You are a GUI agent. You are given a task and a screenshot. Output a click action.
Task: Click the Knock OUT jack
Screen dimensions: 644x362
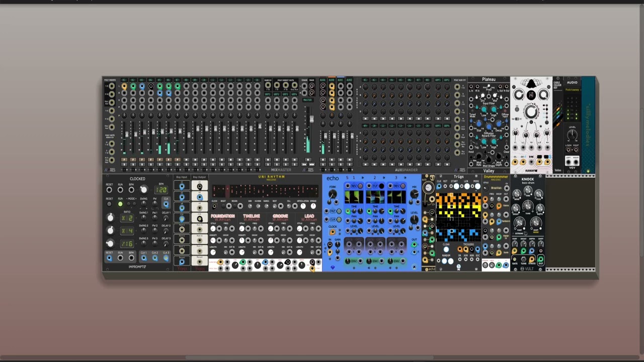541,259
